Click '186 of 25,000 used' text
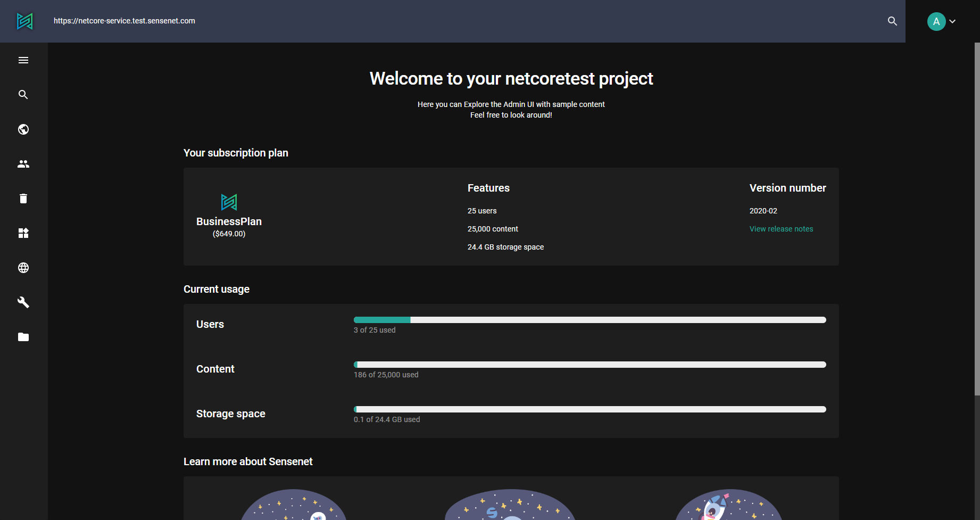Screen dimensions: 980x520 386,375
